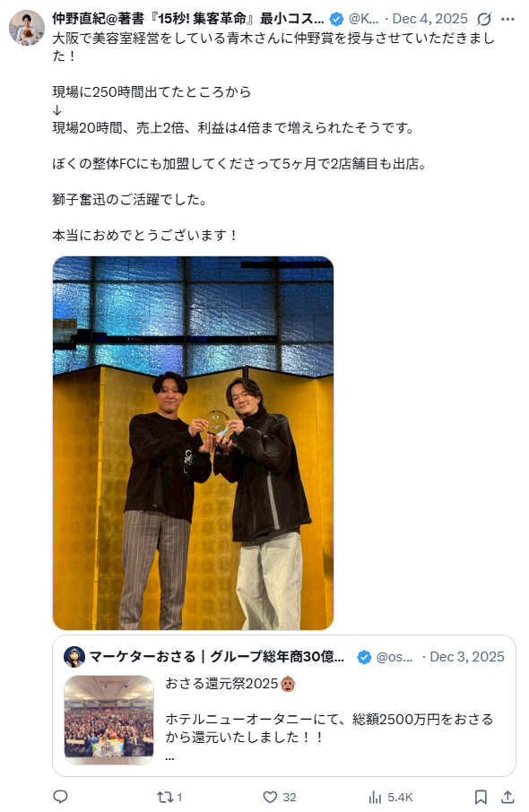Screen dimensions: 529x812
Task: Open 仲野直紀 display name link
Action: click(188, 19)
